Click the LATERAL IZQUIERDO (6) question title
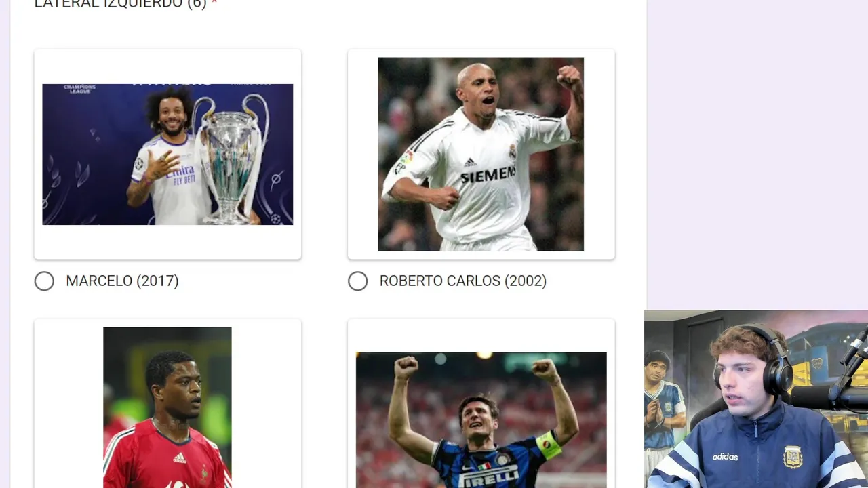This screenshot has width=868, height=488. point(121,4)
